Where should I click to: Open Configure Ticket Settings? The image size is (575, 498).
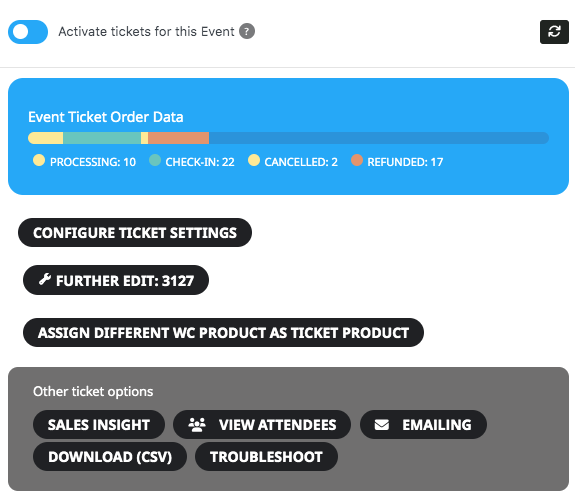click(x=135, y=232)
